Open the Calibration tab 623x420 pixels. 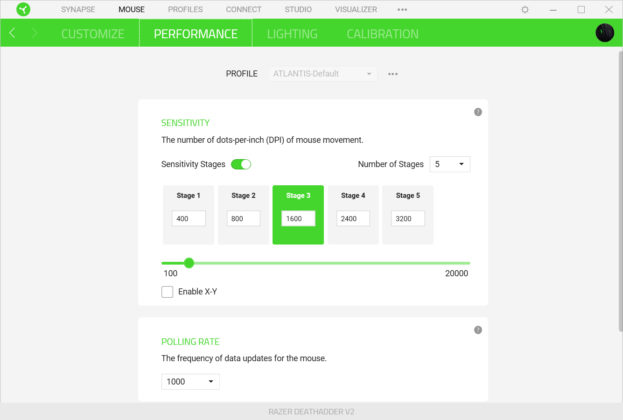pos(382,34)
